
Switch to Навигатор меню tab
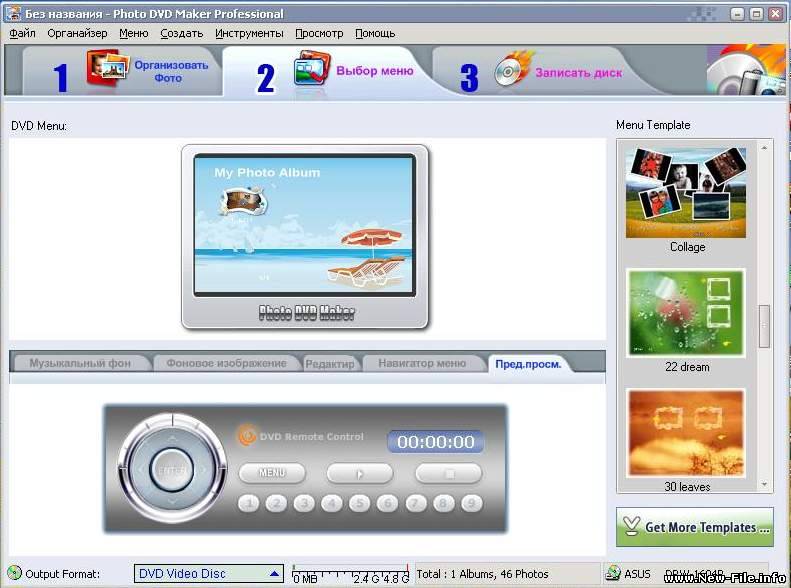point(422,363)
